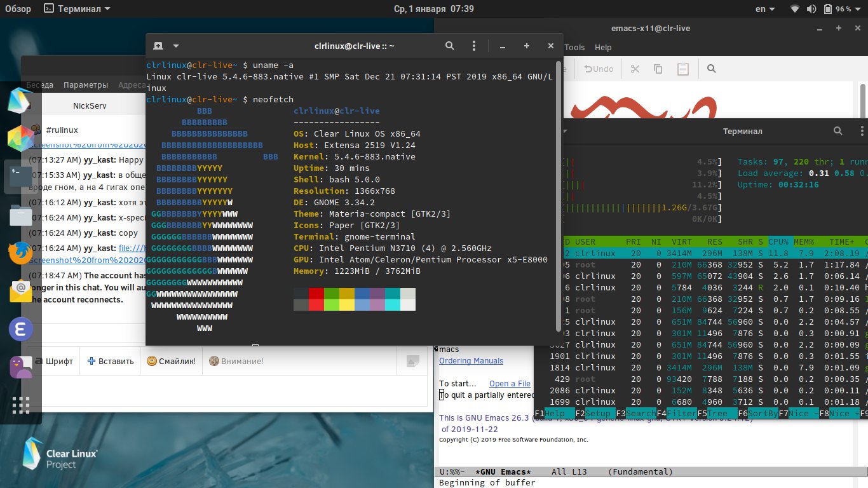
Task: Click search icon in Терминал htop window
Action: [x=838, y=131]
